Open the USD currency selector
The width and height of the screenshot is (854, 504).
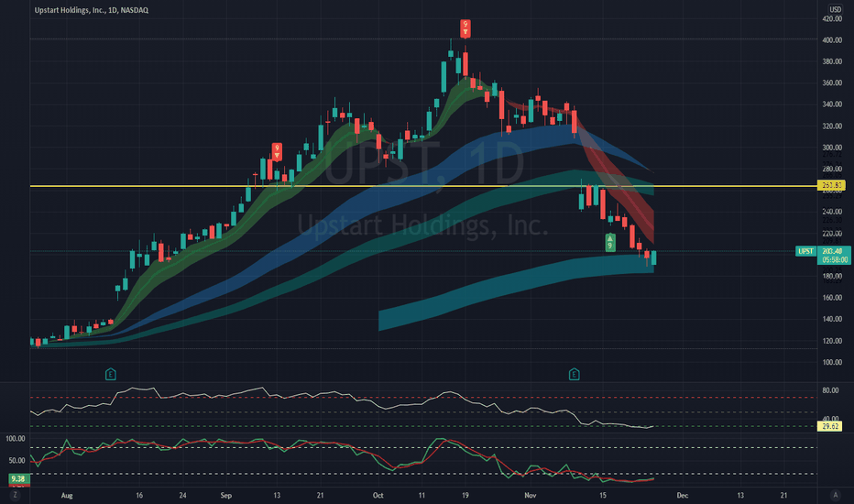tap(836, 9)
